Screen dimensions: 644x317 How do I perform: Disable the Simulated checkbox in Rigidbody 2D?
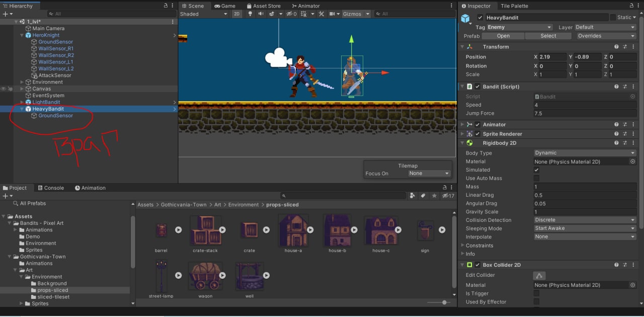[x=536, y=170]
